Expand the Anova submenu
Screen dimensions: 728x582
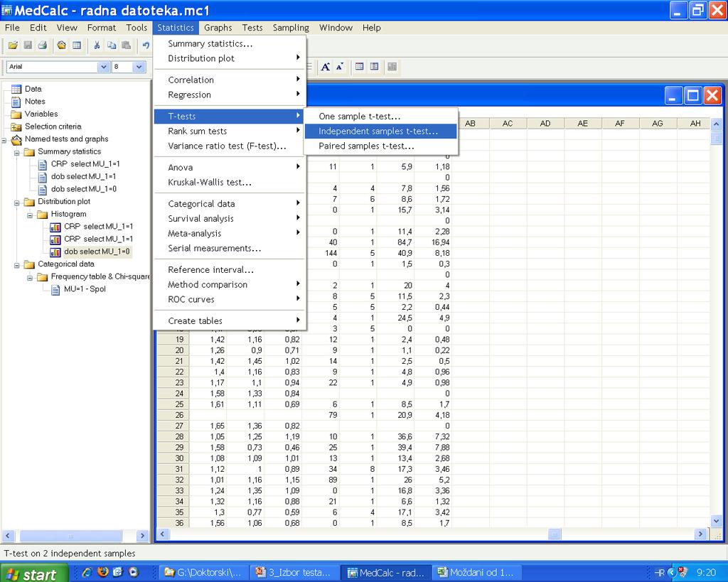(x=230, y=168)
